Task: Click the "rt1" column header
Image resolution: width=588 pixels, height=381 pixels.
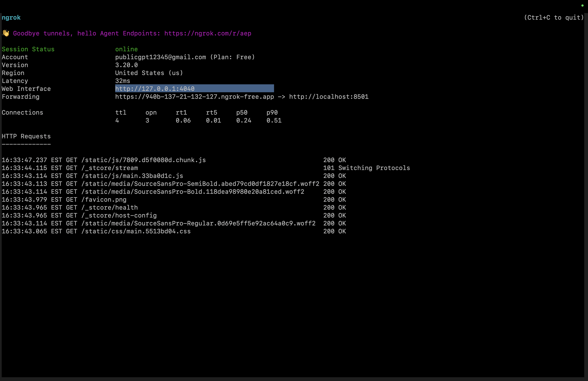Action: click(181, 113)
